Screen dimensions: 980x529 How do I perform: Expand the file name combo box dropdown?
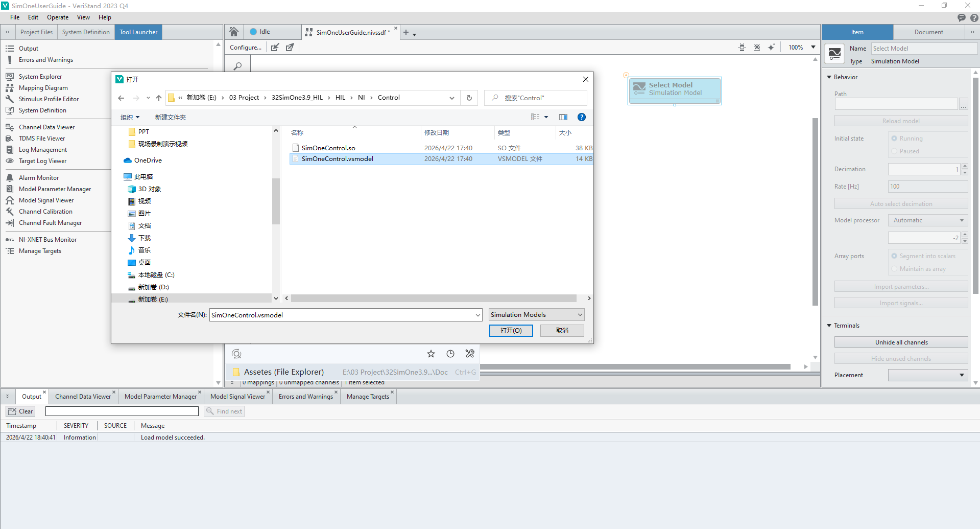pyautogui.click(x=477, y=315)
